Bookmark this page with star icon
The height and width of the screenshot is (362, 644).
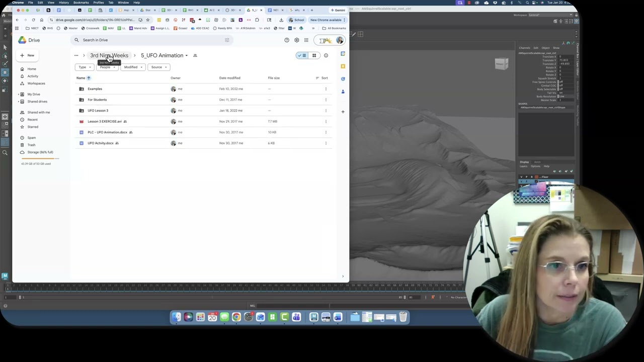[x=147, y=20]
